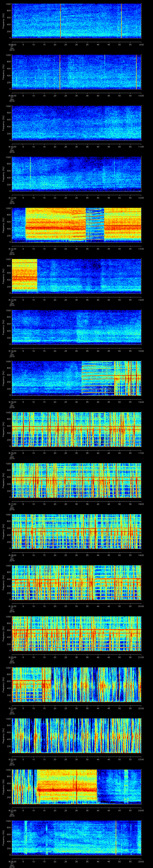
Task: Click the "8:08:00" start time label
Action: point(12,44)
